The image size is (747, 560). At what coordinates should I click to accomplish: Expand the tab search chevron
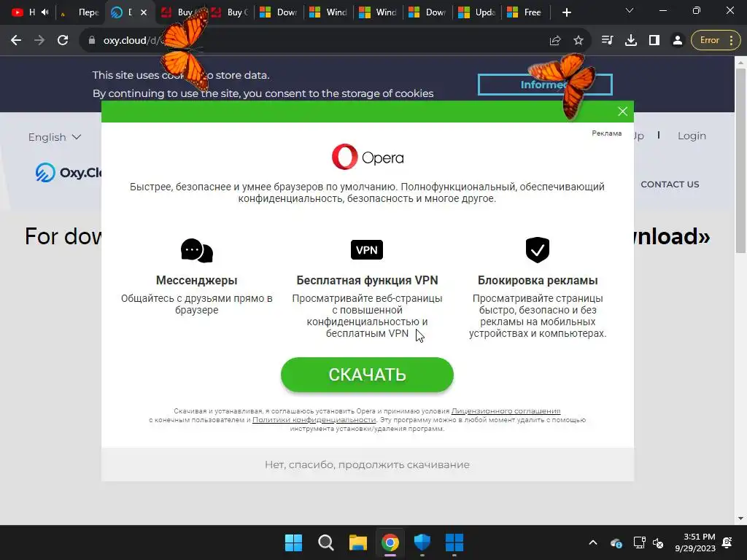(x=630, y=10)
